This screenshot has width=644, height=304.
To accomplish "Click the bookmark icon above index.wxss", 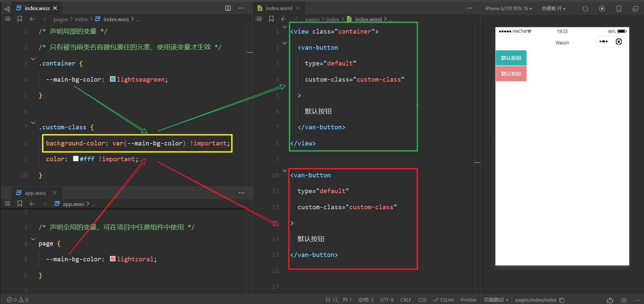I will (x=20, y=19).
